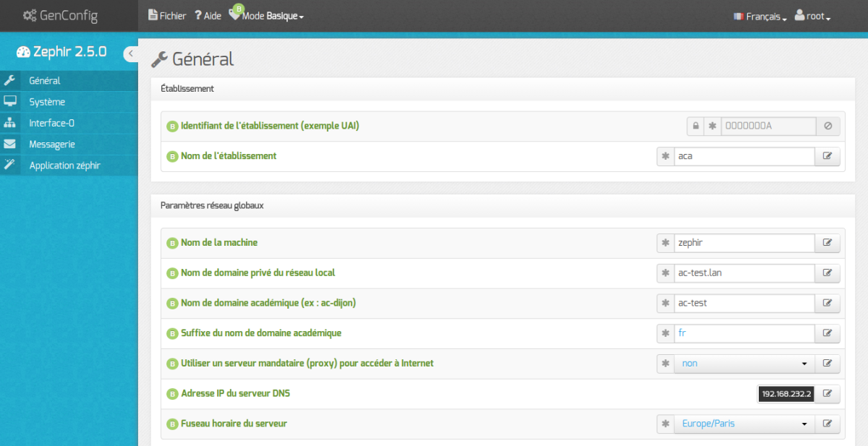
Task: Click edit icon for Nom de domaine académique
Action: pos(827,303)
